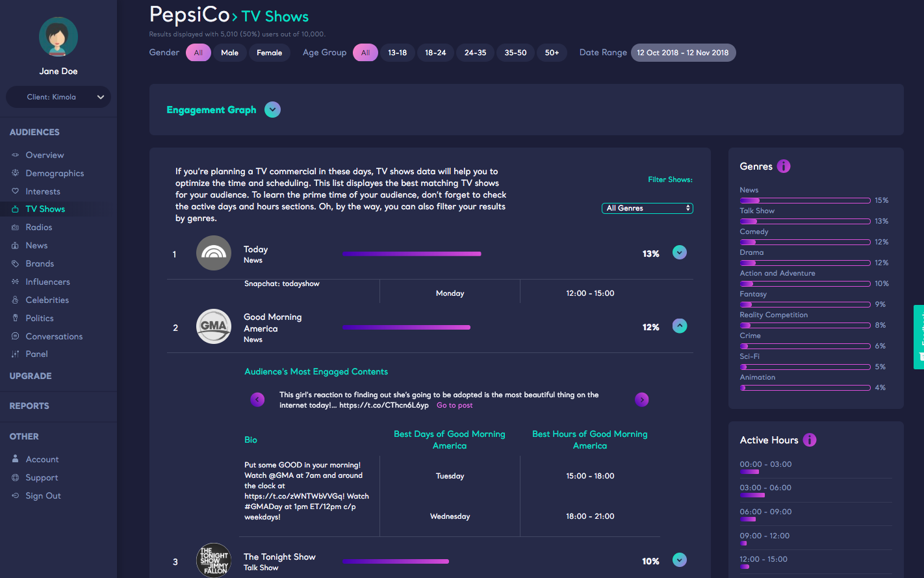Open the Client: Kimola dropdown
This screenshot has width=924, height=578.
[58, 97]
